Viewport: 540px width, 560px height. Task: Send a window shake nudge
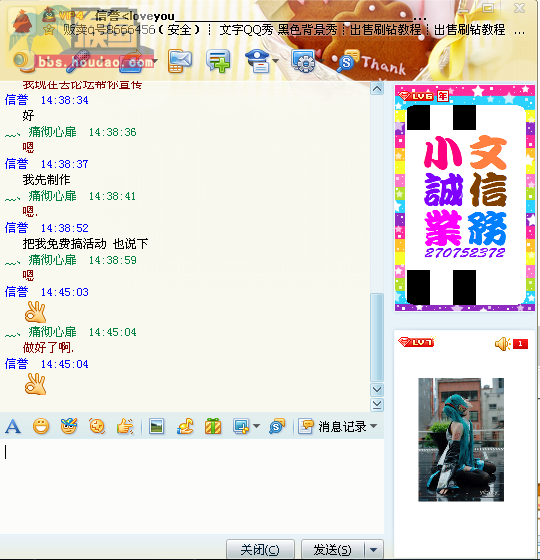pyautogui.click(x=97, y=426)
